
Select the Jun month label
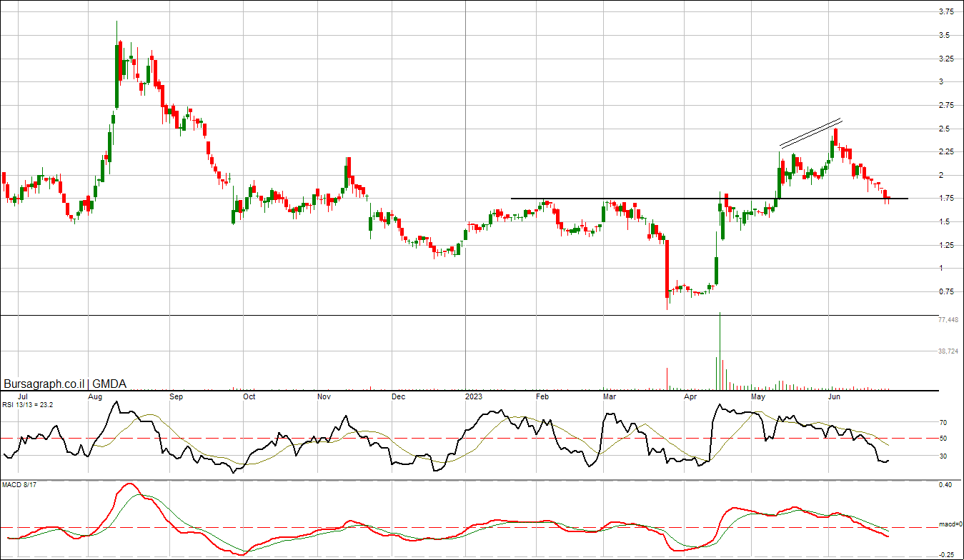833,396
